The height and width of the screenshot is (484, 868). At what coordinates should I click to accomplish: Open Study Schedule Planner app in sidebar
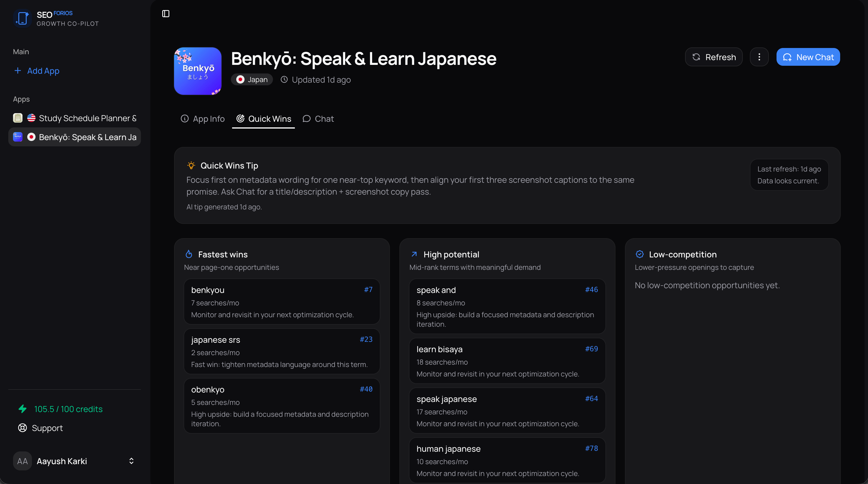[75, 118]
